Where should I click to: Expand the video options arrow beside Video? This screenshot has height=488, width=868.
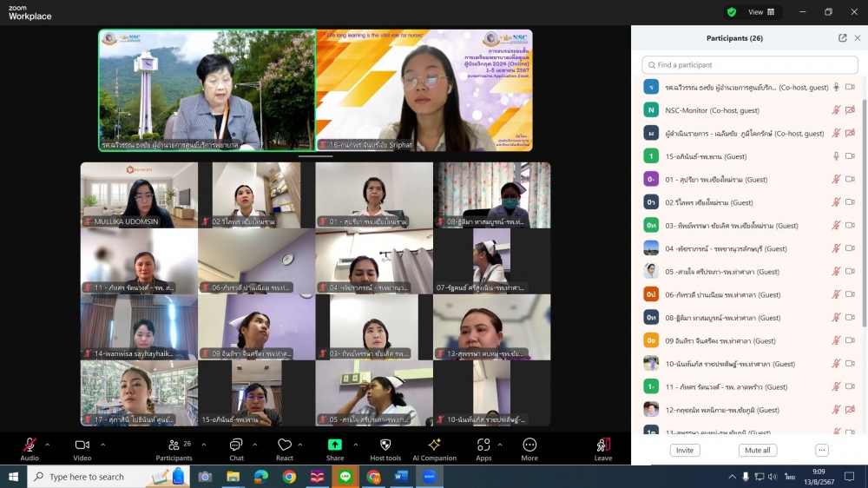click(x=102, y=445)
